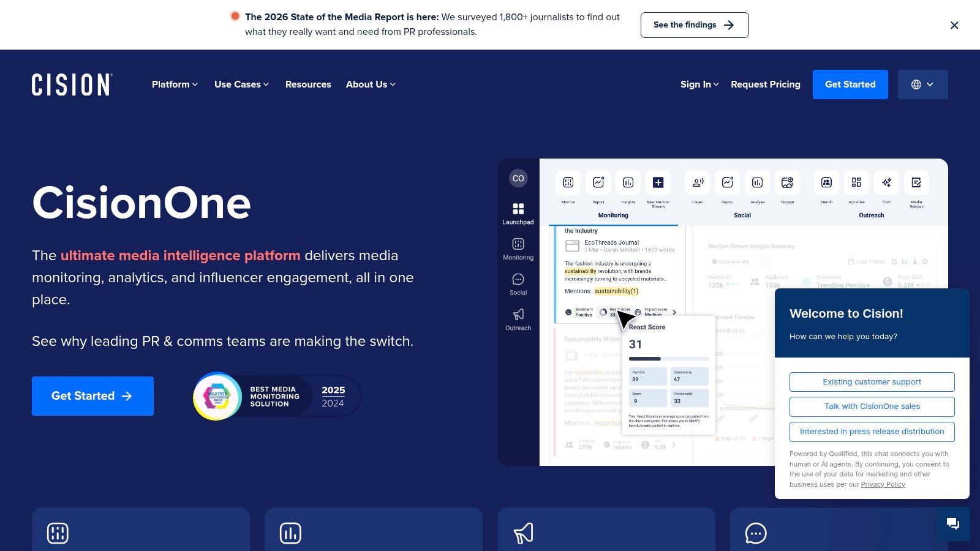Open the Insights icon
Screen dimensions: 980x551
pyautogui.click(x=628, y=182)
